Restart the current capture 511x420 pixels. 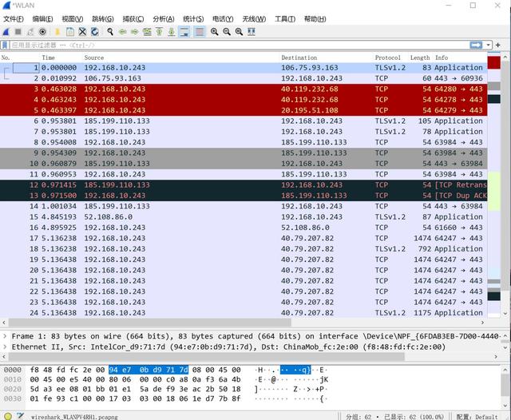[x=30, y=32]
